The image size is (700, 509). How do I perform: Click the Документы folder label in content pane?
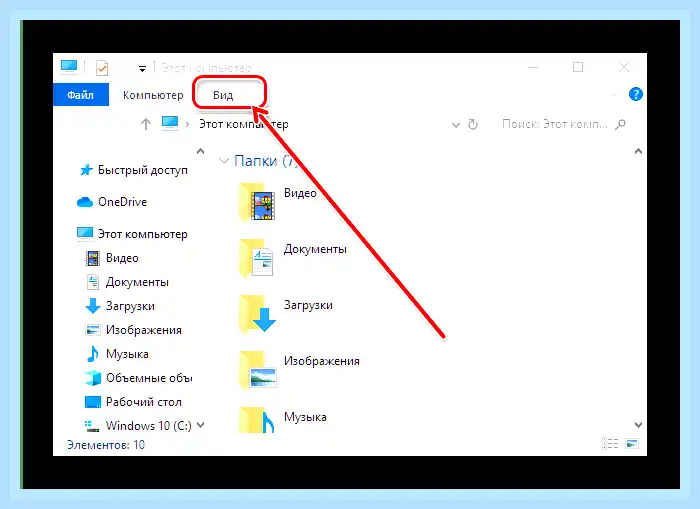coord(315,249)
